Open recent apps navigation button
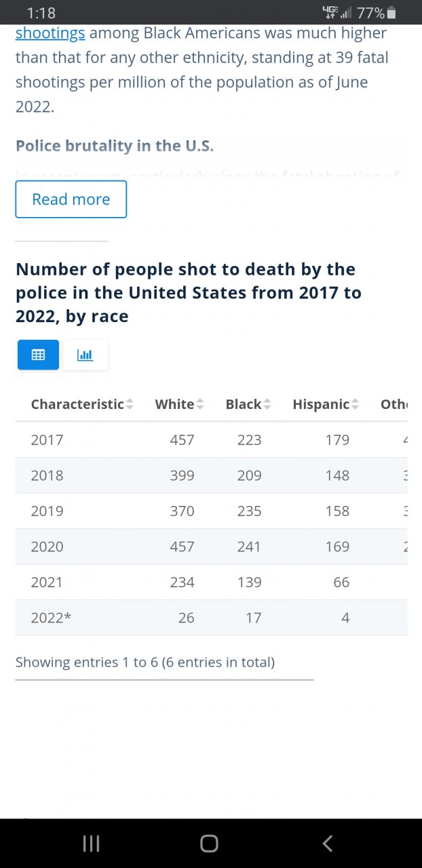Screen dimensions: 422x868 (91, 843)
